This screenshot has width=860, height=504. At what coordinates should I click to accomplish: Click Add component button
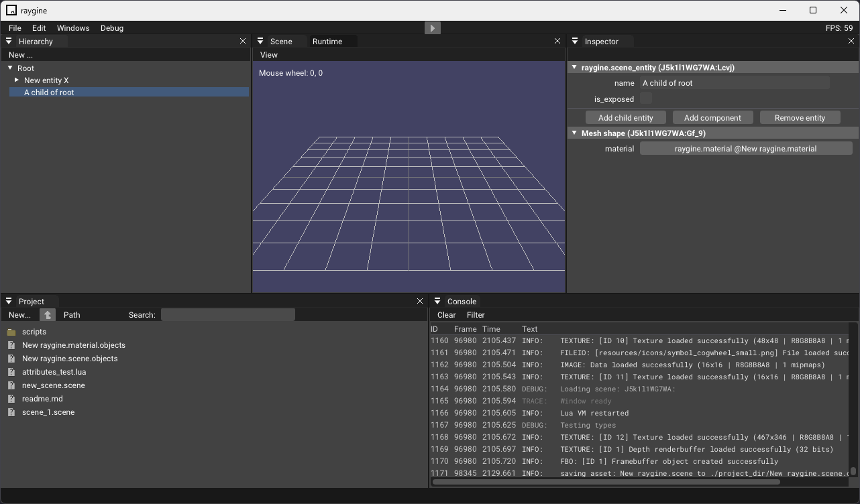712,118
